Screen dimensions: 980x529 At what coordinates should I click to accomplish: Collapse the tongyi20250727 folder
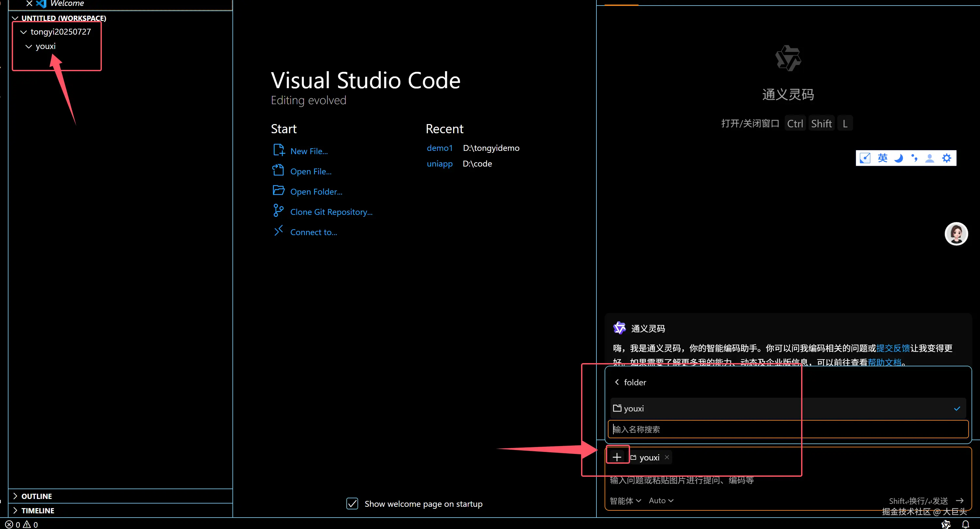24,32
